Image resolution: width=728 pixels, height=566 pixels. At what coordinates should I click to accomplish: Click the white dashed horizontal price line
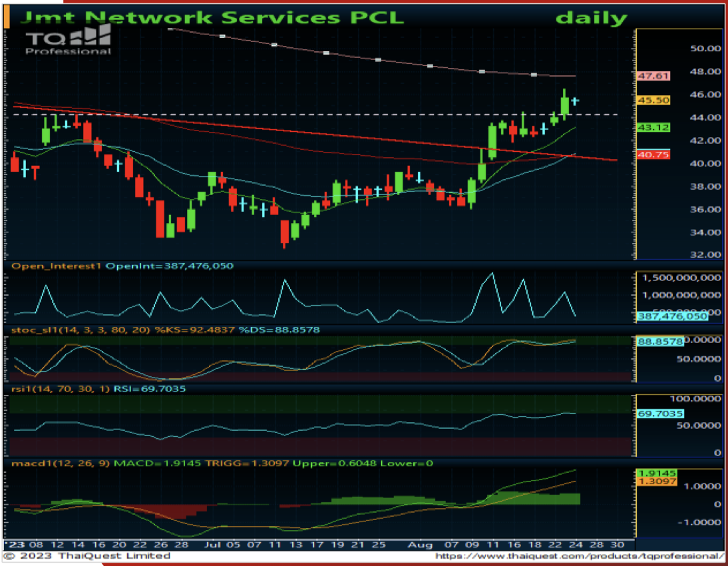click(x=315, y=115)
